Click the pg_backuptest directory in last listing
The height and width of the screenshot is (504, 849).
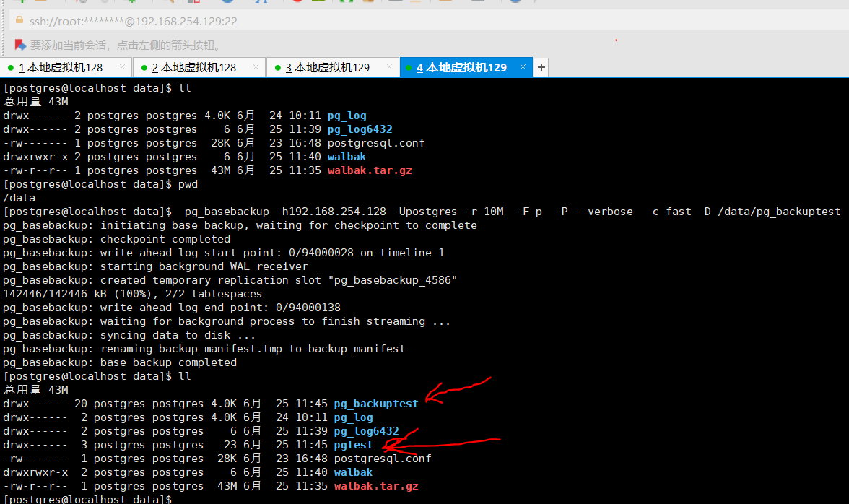coord(375,404)
